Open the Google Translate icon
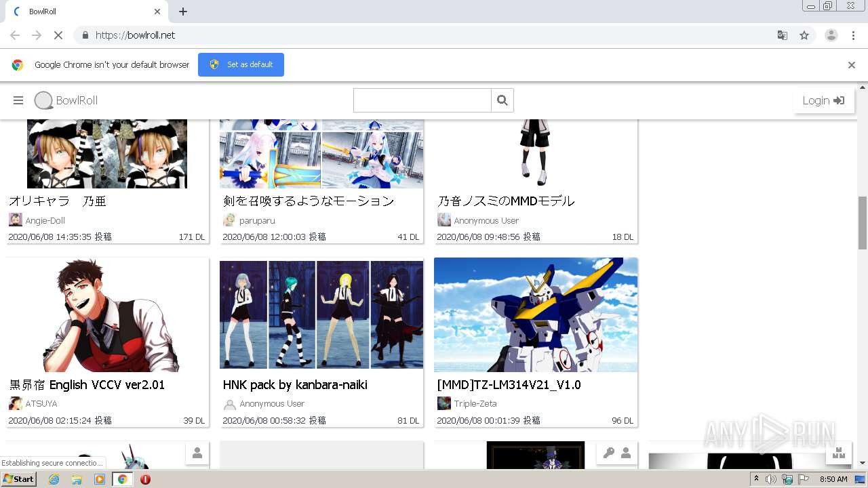The width and height of the screenshot is (868, 488). (783, 35)
